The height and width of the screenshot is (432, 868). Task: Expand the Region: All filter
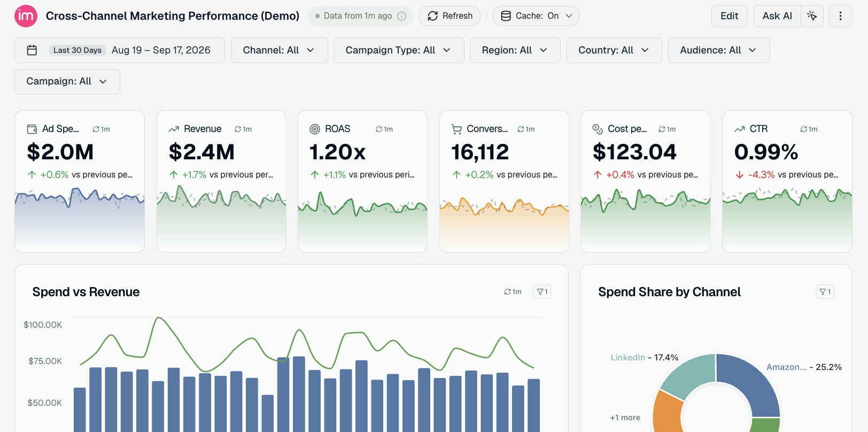point(515,50)
